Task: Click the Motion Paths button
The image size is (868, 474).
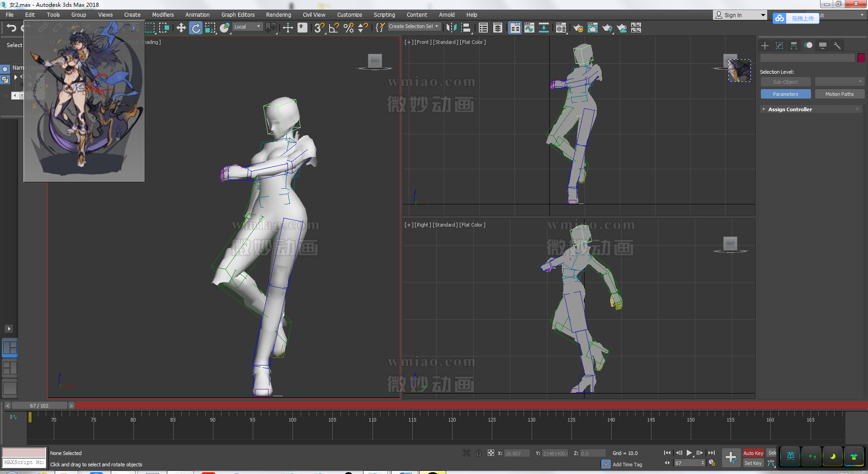Action: point(839,94)
